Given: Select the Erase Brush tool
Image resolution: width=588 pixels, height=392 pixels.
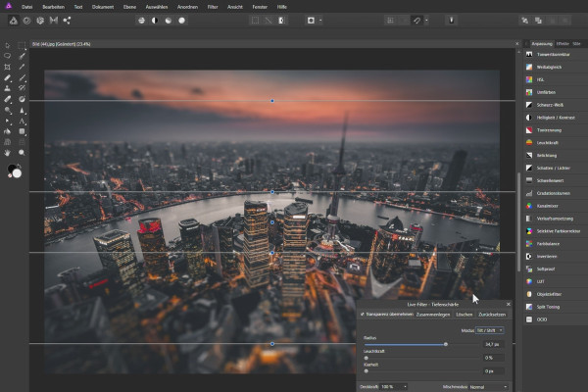Looking at the screenshot, I should pyautogui.click(x=8, y=99).
